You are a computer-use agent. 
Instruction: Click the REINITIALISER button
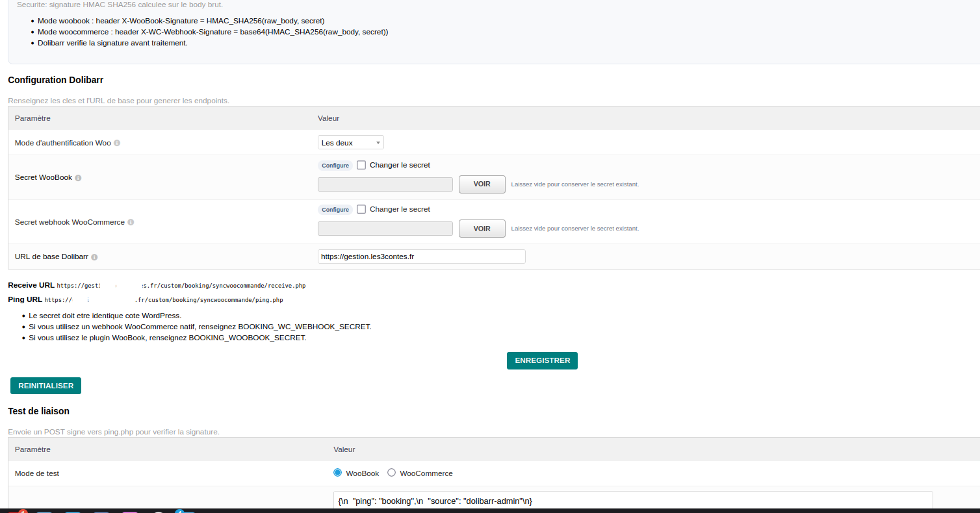pyautogui.click(x=45, y=386)
